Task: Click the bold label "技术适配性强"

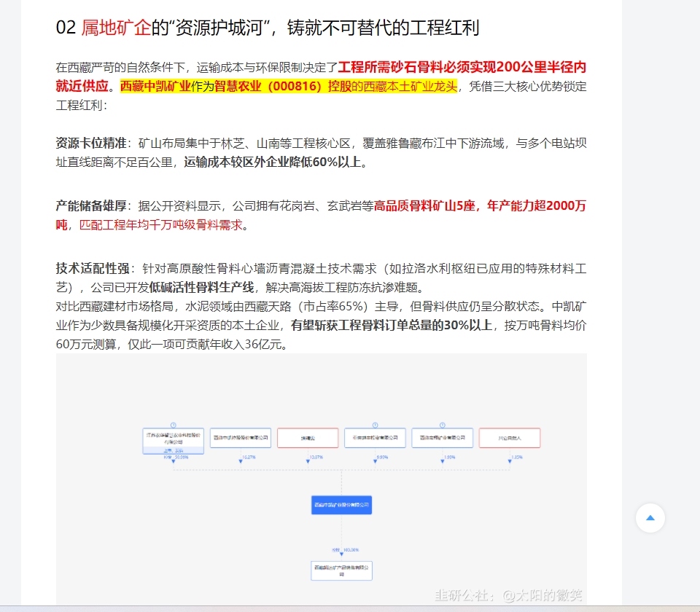Action: coord(93,269)
